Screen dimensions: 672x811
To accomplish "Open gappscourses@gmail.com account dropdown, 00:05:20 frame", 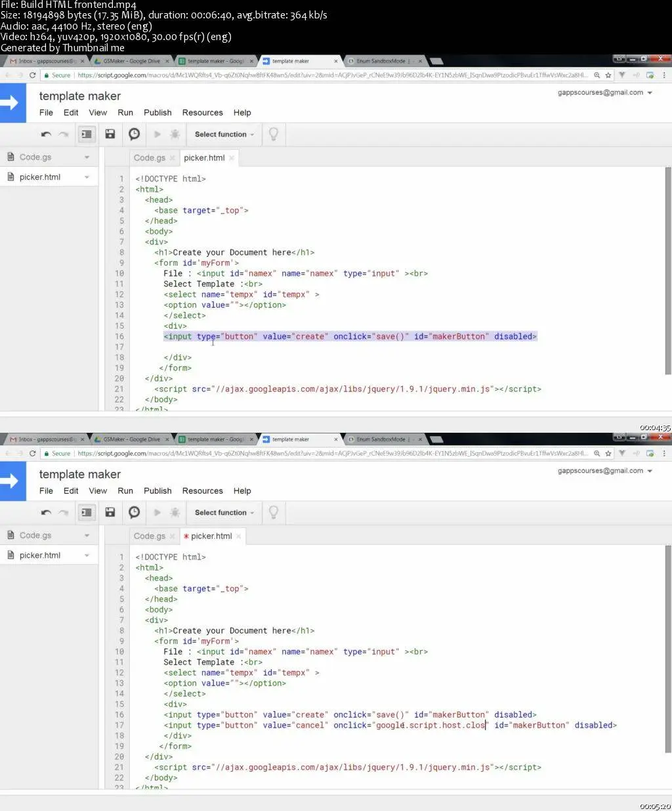I will (x=605, y=471).
